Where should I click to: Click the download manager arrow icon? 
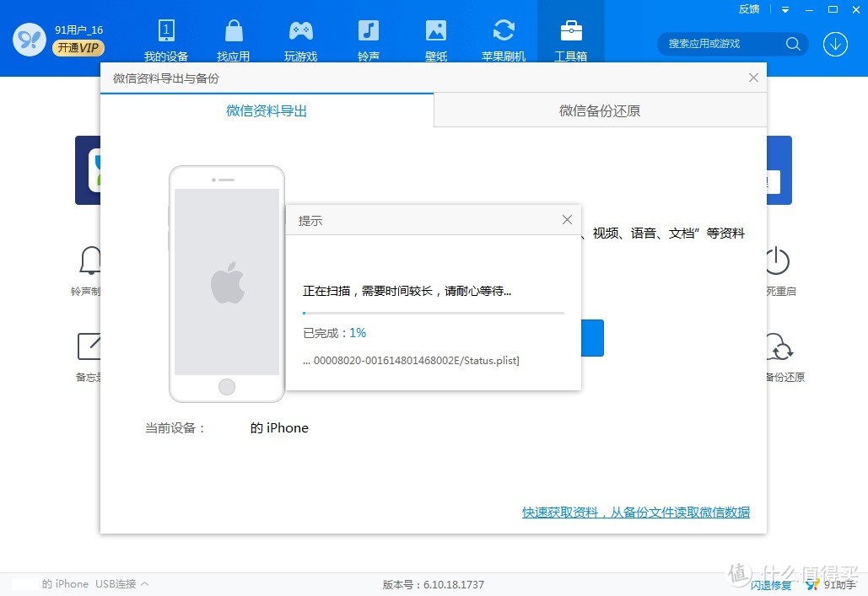(835, 44)
